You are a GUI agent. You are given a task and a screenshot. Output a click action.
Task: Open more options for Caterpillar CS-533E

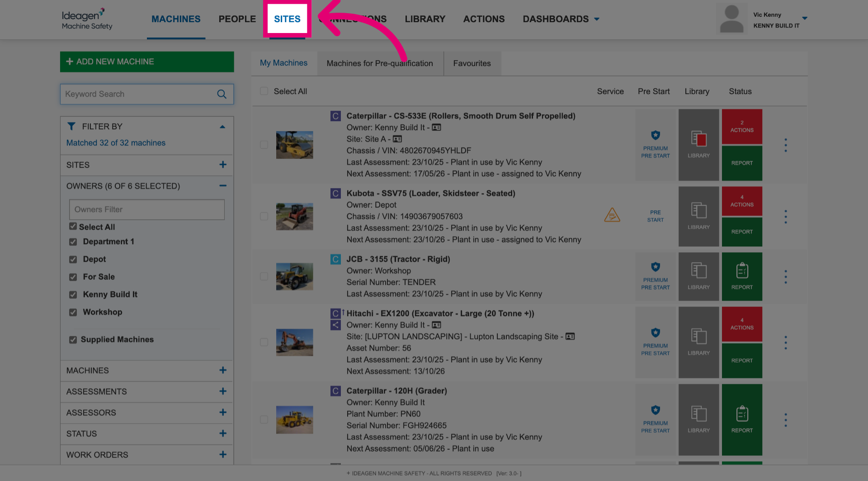pyautogui.click(x=786, y=145)
